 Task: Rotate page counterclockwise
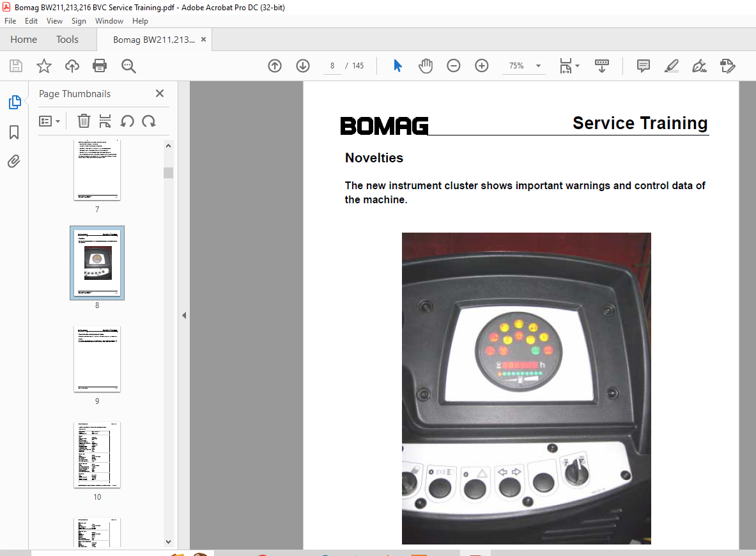pos(127,121)
